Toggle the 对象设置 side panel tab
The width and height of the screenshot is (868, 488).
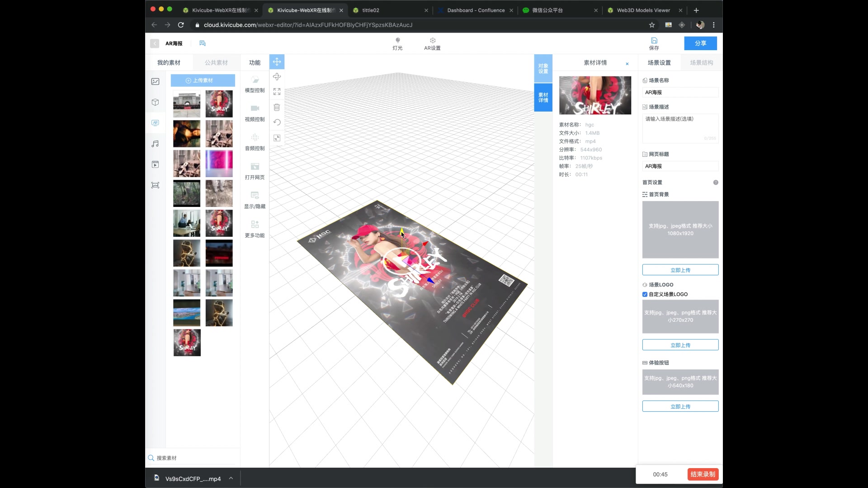pos(543,69)
